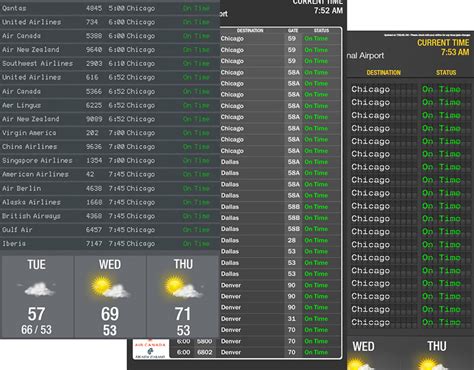Select the Singapore Airlines 1354 row

[110, 161]
